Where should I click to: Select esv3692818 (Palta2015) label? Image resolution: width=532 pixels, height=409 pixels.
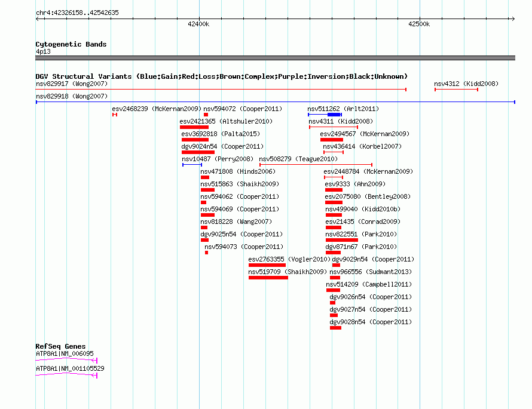click(221, 134)
